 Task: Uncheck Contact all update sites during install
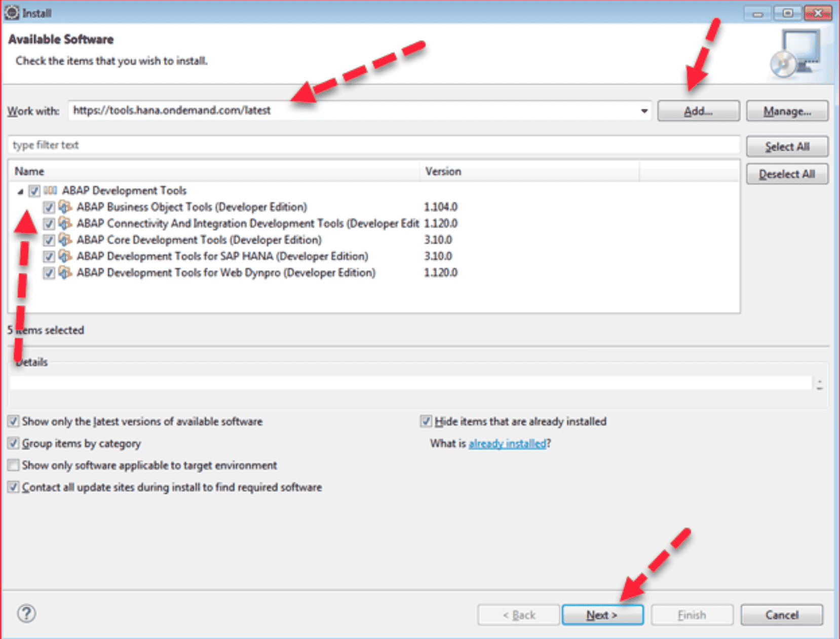13,487
